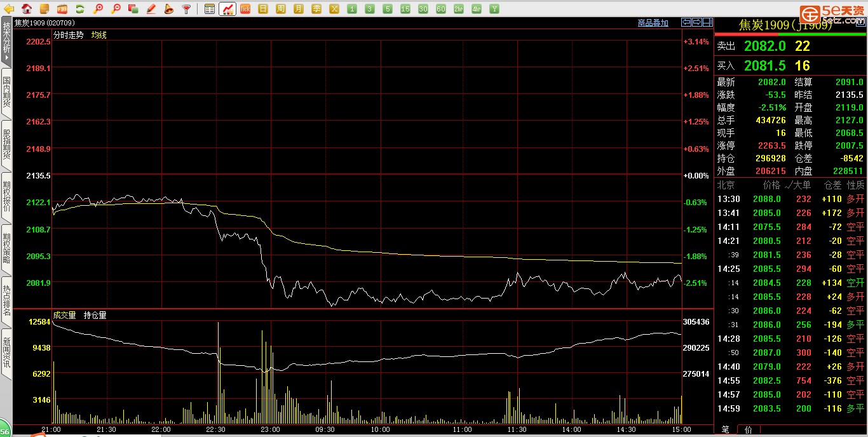
Task: Select the 15-minute period button
Action: click(405, 9)
